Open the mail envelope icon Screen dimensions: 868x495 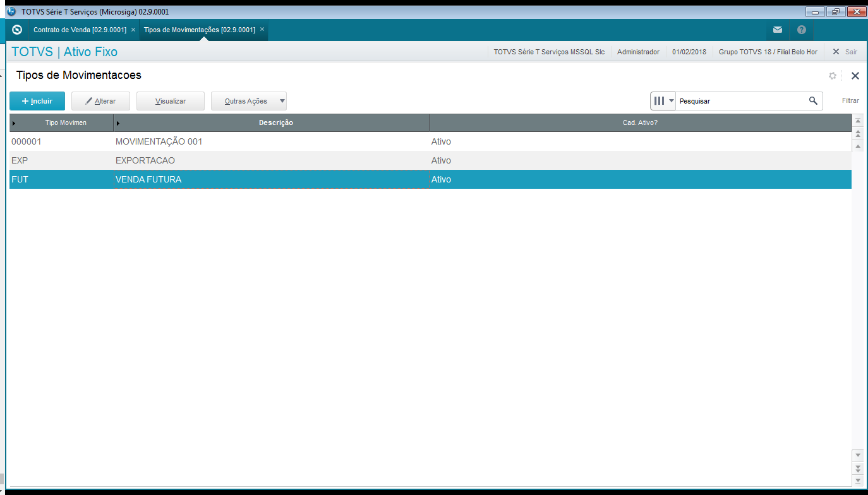778,30
